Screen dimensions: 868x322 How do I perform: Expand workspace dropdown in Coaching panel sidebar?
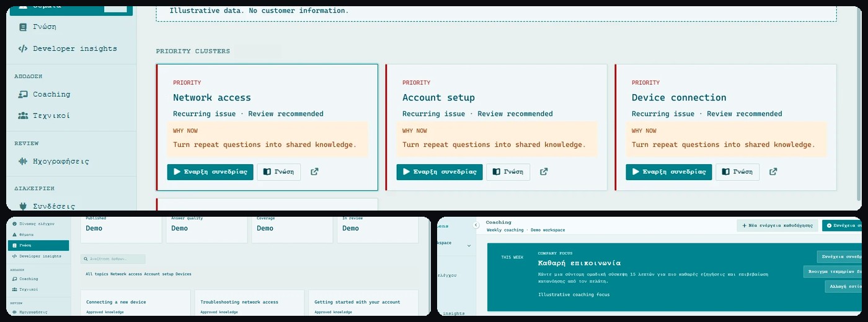pyautogui.click(x=469, y=246)
